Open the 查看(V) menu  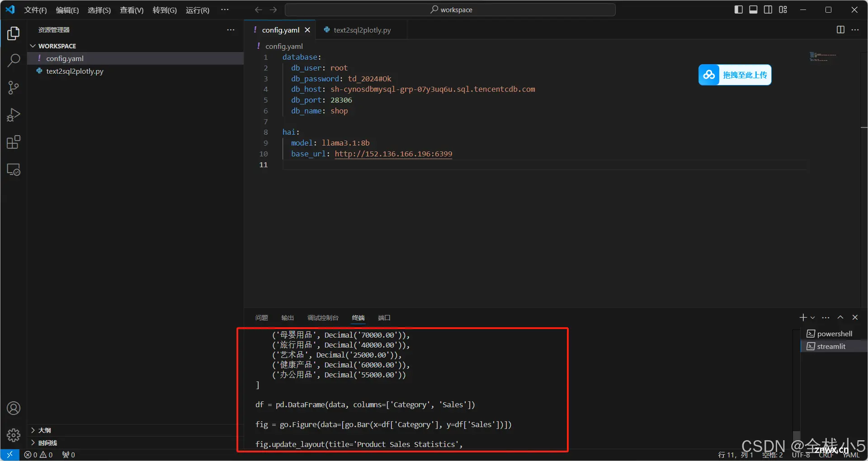coord(132,10)
